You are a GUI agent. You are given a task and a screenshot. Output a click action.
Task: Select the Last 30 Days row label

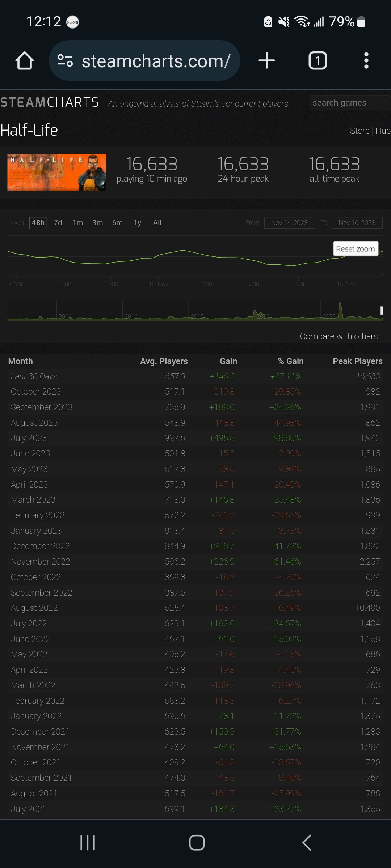point(34,376)
